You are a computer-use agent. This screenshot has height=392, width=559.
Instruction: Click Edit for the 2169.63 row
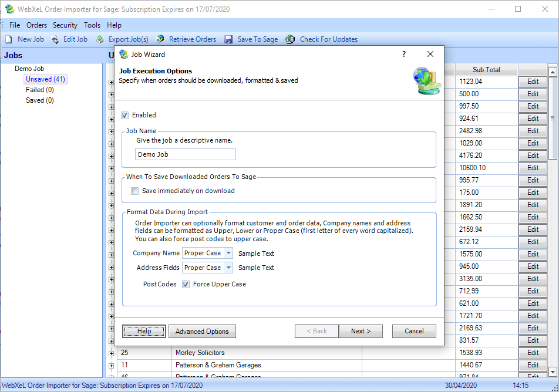click(533, 328)
